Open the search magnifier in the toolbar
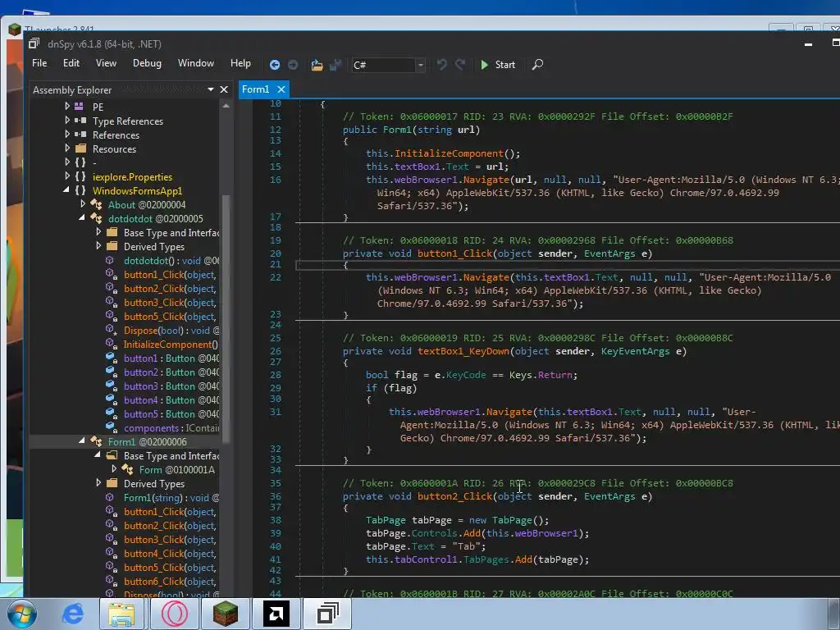This screenshot has width=840, height=630. pos(537,65)
